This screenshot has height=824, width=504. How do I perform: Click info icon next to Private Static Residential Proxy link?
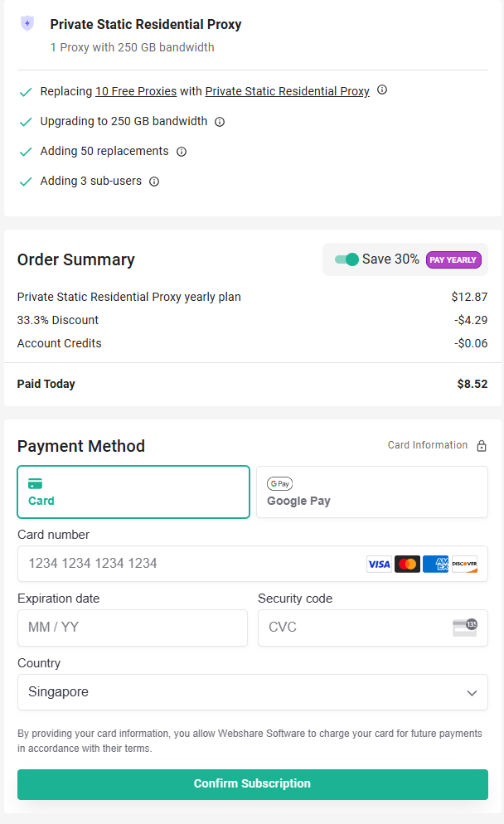click(382, 90)
